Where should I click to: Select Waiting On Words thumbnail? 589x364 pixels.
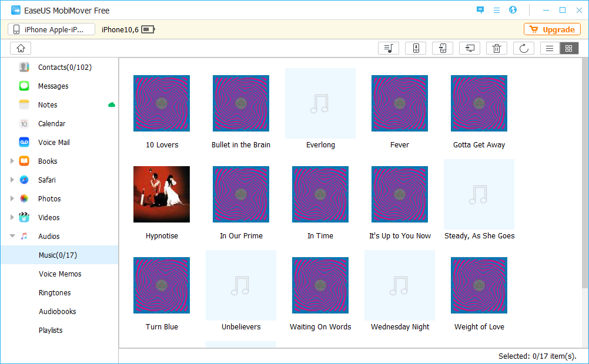pos(320,285)
